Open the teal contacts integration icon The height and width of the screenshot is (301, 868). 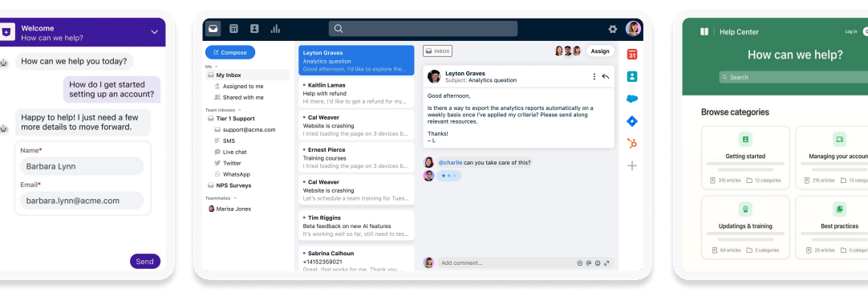[x=631, y=76]
